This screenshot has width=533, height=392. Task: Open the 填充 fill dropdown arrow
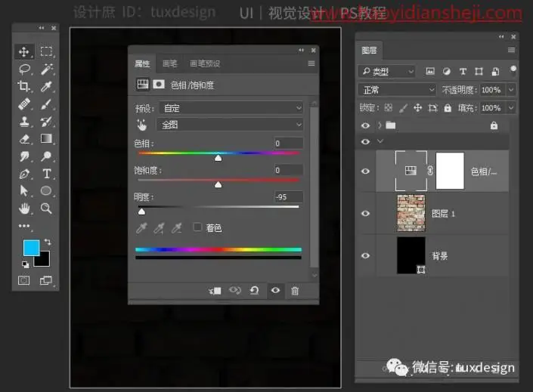pos(510,108)
